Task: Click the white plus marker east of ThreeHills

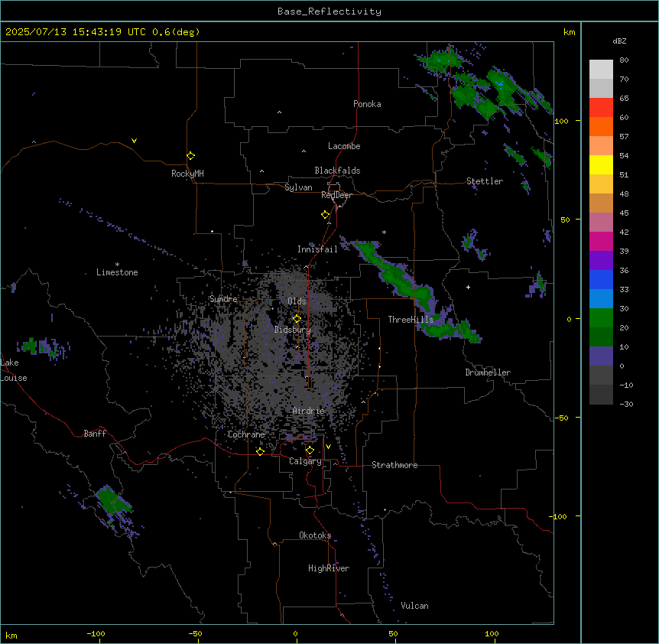Action: coord(468,287)
